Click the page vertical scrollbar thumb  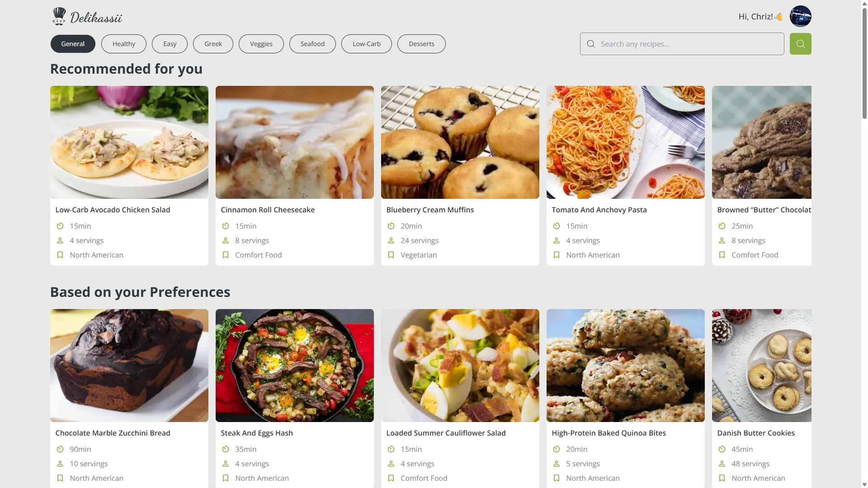[864, 63]
